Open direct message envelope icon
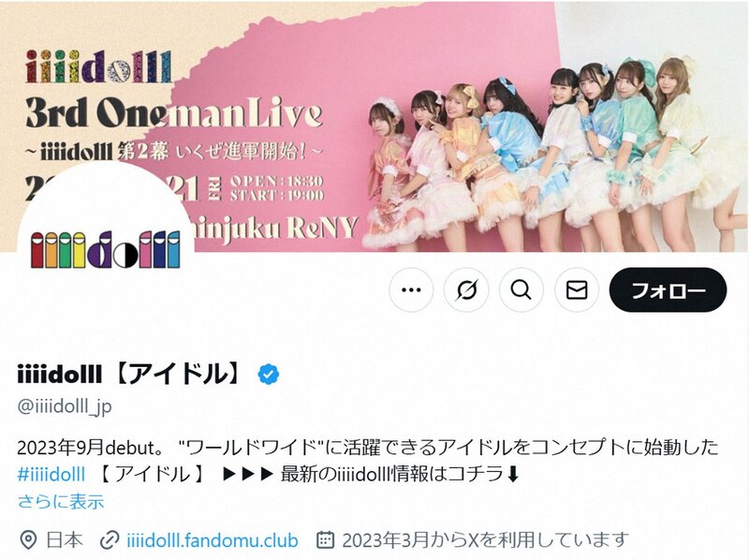This screenshot has height=560, width=749. tap(577, 290)
